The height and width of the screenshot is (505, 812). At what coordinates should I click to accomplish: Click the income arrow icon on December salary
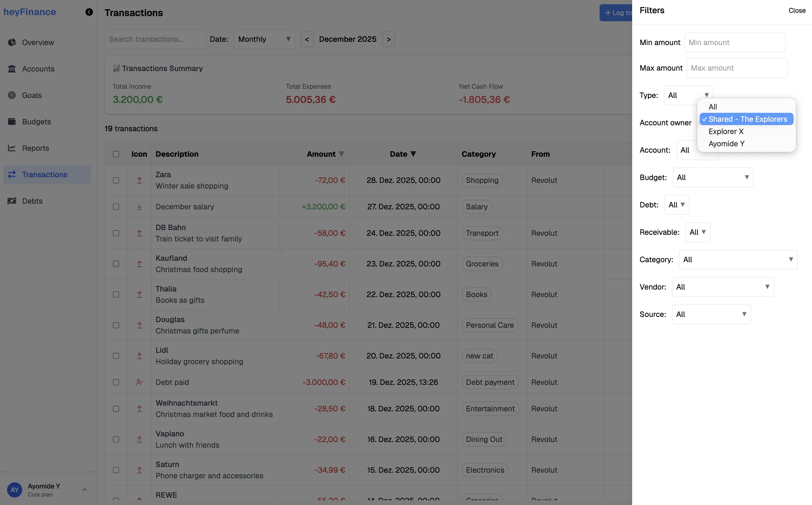click(139, 206)
